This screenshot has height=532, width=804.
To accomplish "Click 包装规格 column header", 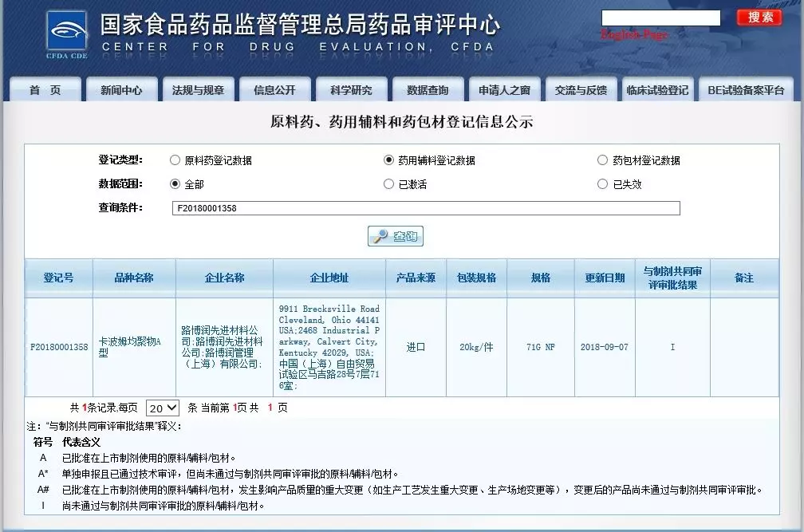I will click(x=476, y=278).
